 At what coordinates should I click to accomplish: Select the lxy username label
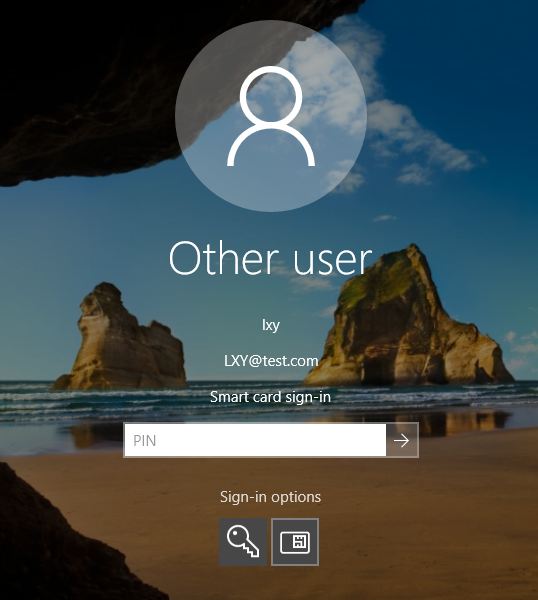(271, 325)
